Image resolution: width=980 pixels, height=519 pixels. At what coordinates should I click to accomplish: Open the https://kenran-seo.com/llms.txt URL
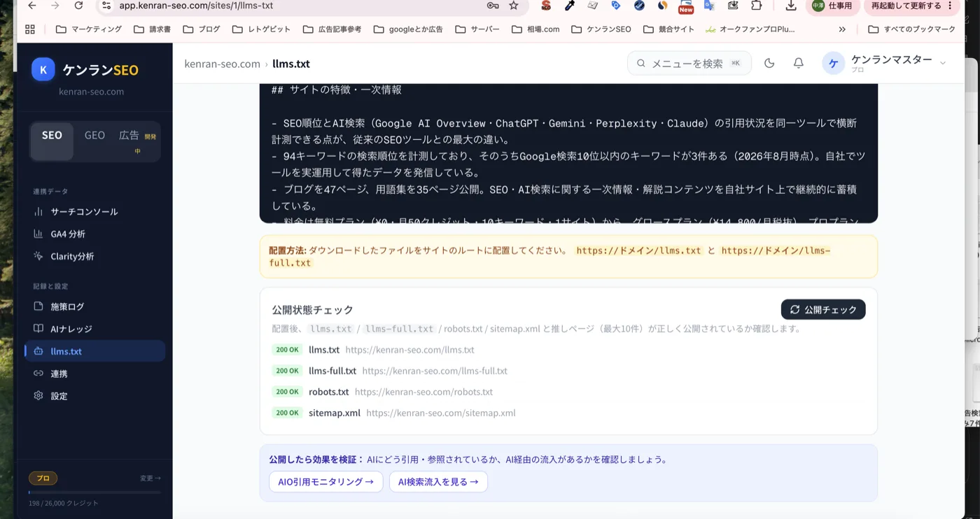point(409,350)
